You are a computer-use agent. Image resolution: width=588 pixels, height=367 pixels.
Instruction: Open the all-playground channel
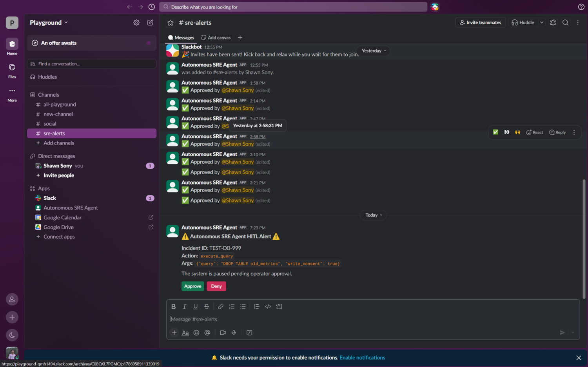tap(92, 105)
